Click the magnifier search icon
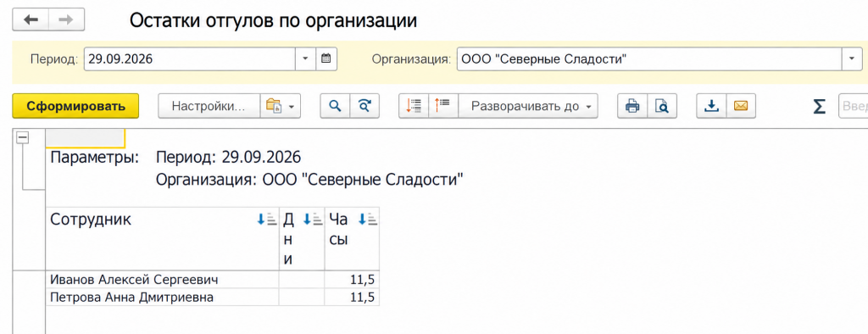Viewport: 868px width, 334px height. [335, 106]
